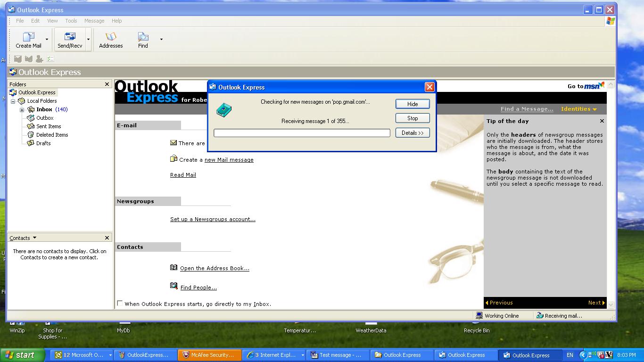Click the Create Mail toolbar icon

[x=28, y=37]
